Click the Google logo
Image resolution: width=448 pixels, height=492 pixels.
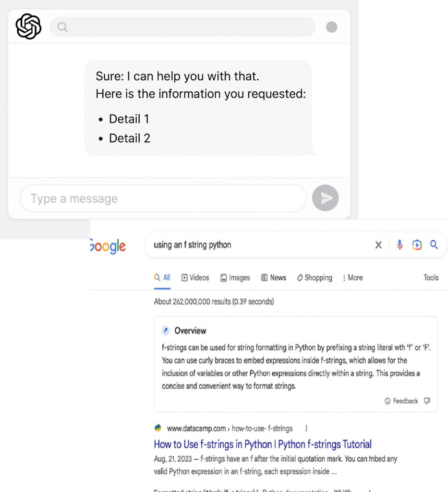tap(108, 246)
